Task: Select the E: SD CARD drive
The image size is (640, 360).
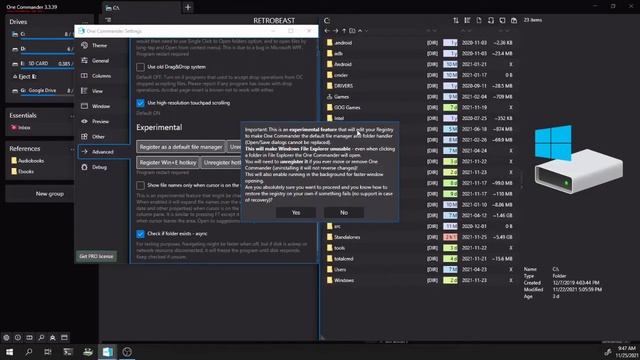Action: click(x=42, y=64)
